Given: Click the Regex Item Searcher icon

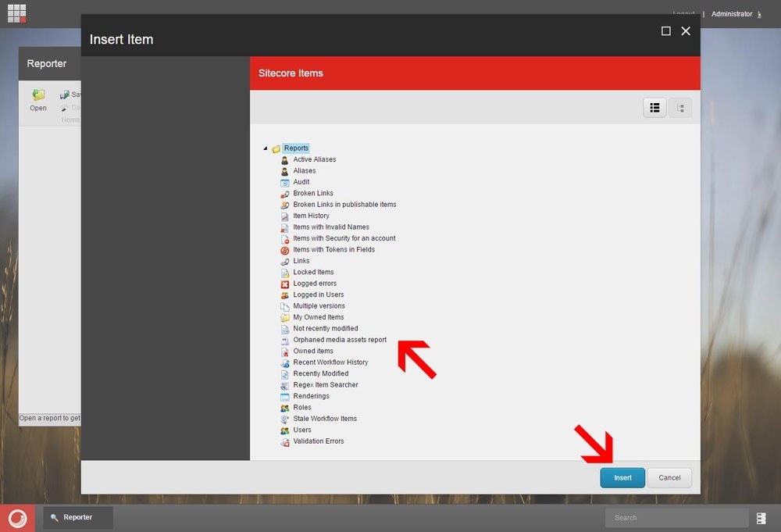Looking at the screenshot, I should [285, 385].
